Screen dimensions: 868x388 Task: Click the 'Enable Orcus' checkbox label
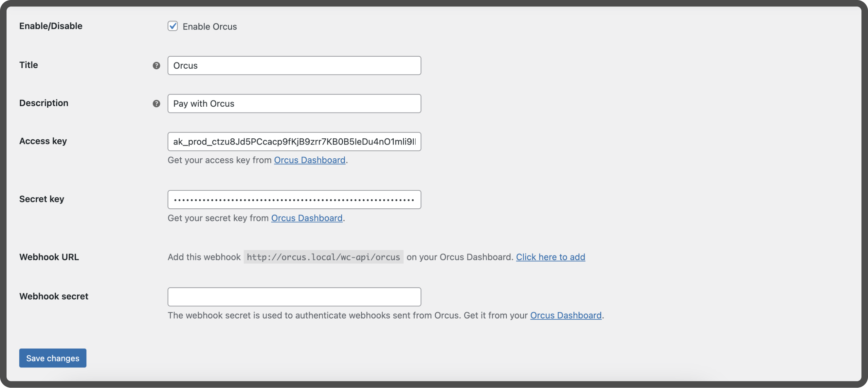209,26
